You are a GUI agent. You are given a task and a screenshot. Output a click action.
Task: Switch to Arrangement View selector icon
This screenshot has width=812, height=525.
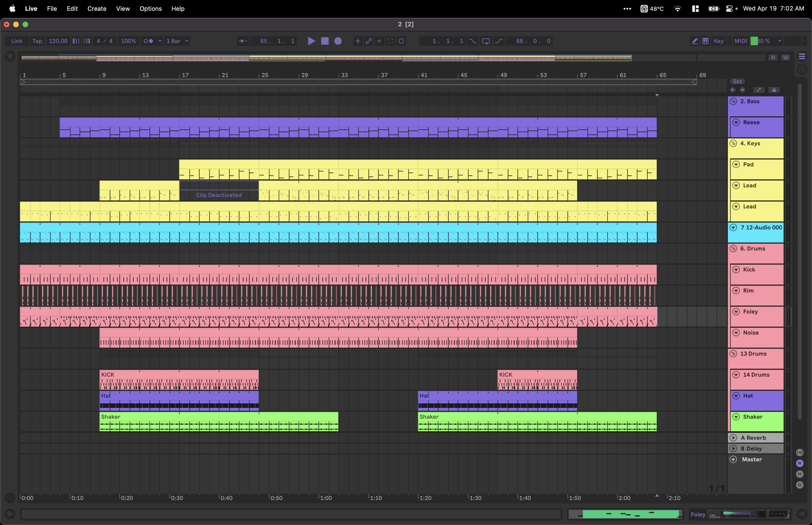pos(802,57)
